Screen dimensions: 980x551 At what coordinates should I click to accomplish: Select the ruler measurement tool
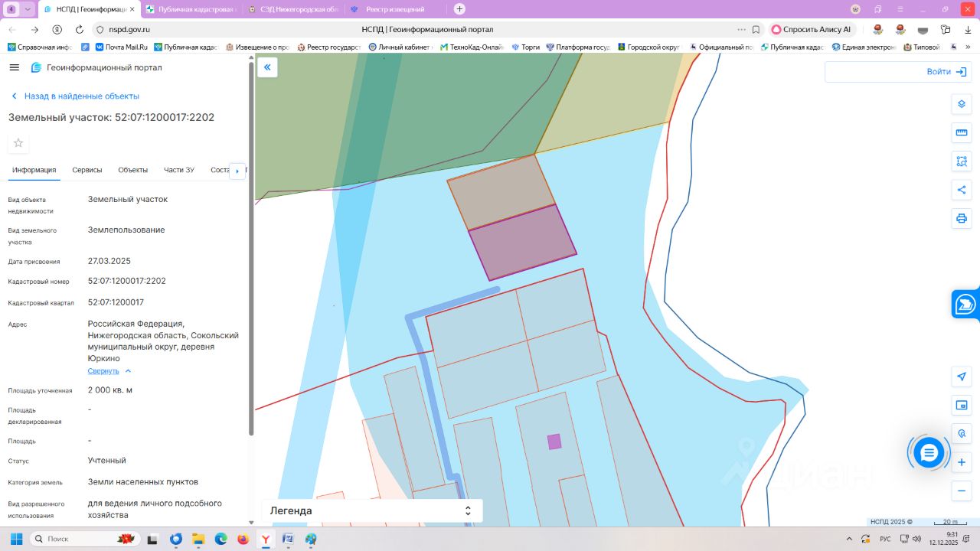pyautogui.click(x=962, y=132)
